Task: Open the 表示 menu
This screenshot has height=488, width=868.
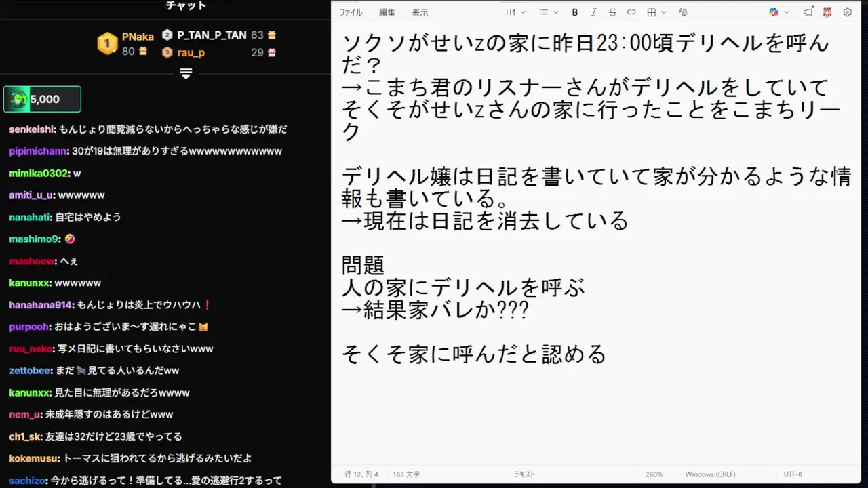Action: point(420,12)
